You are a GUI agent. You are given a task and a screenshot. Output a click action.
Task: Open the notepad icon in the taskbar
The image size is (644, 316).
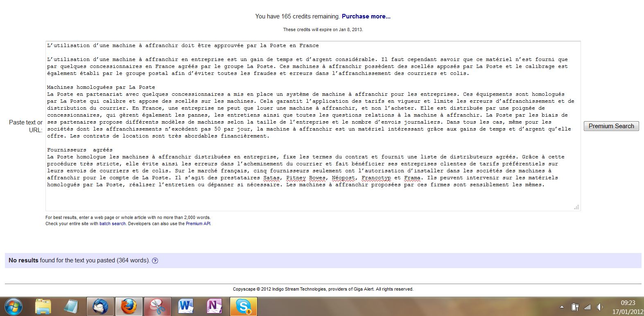coord(71,306)
